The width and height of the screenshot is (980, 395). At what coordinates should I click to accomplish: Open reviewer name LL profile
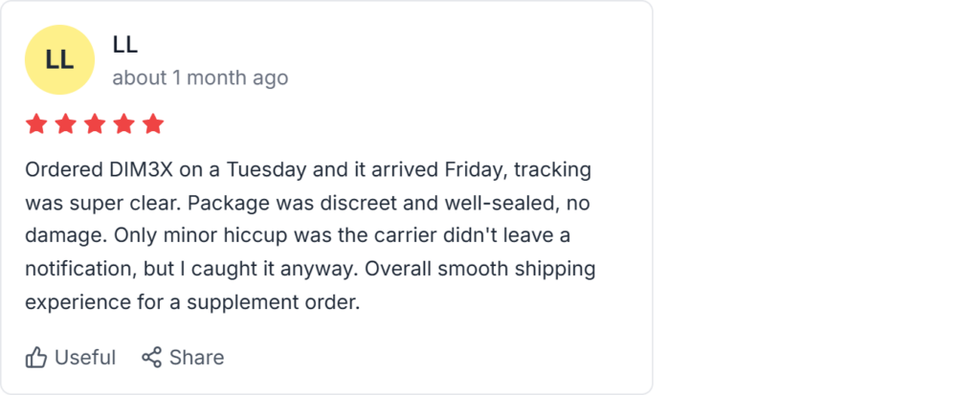[125, 44]
